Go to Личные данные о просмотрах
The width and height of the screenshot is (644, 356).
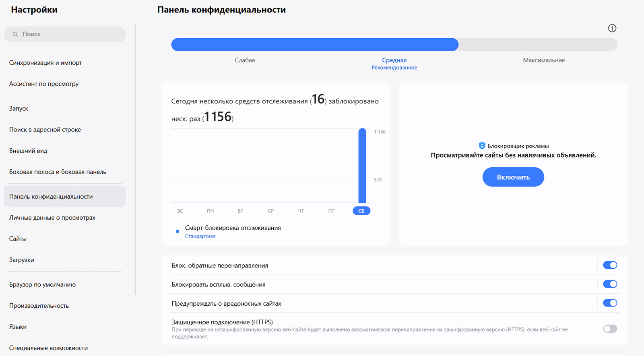pyautogui.click(x=52, y=218)
